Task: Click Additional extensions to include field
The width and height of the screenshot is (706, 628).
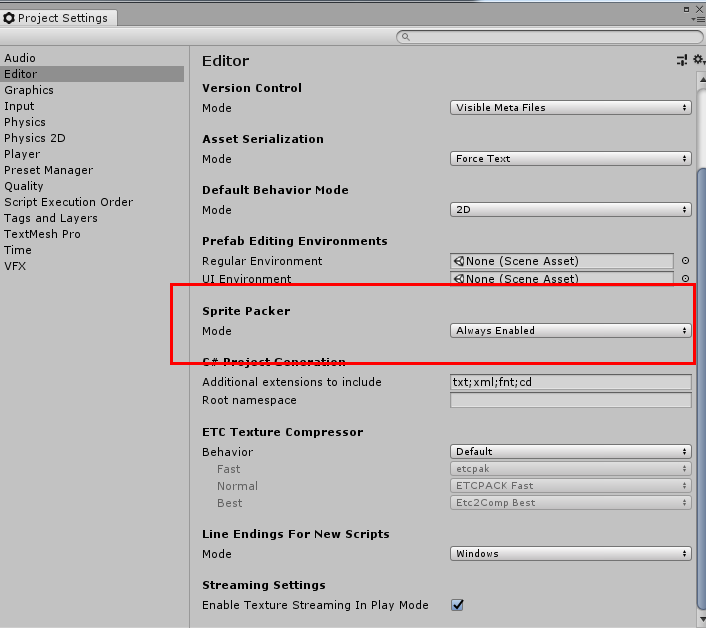Action: 570,382
